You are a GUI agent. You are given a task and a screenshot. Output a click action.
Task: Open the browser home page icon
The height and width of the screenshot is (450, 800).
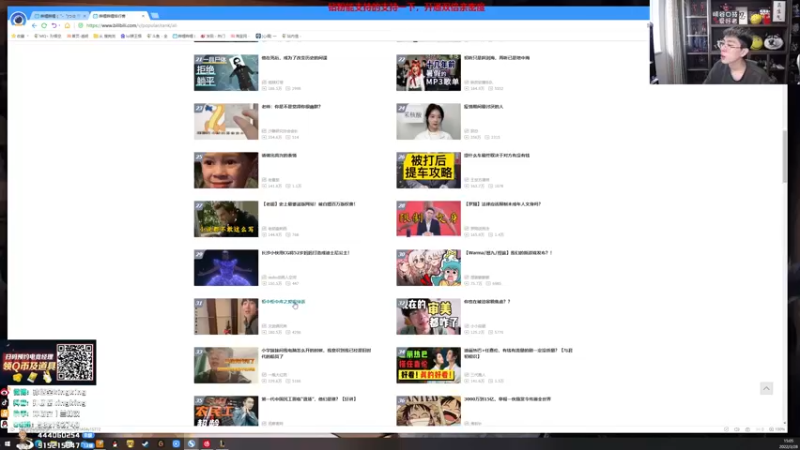67,26
